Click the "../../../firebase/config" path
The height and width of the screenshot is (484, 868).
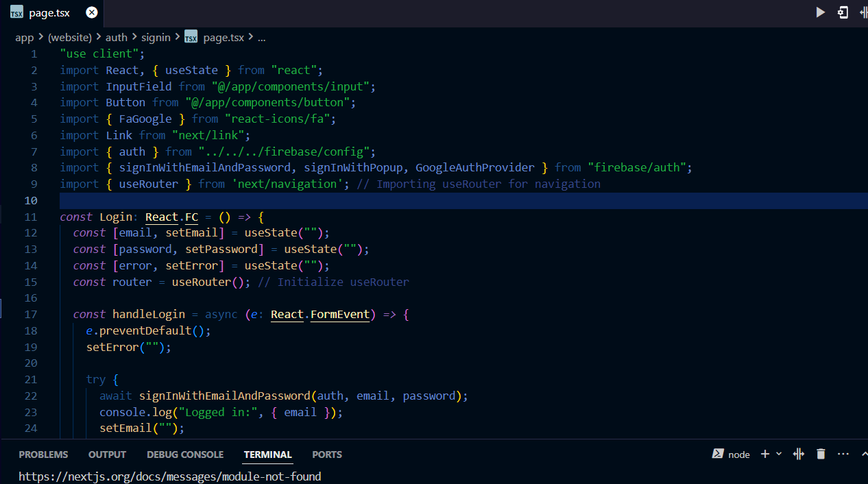click(x=285, y=152)
